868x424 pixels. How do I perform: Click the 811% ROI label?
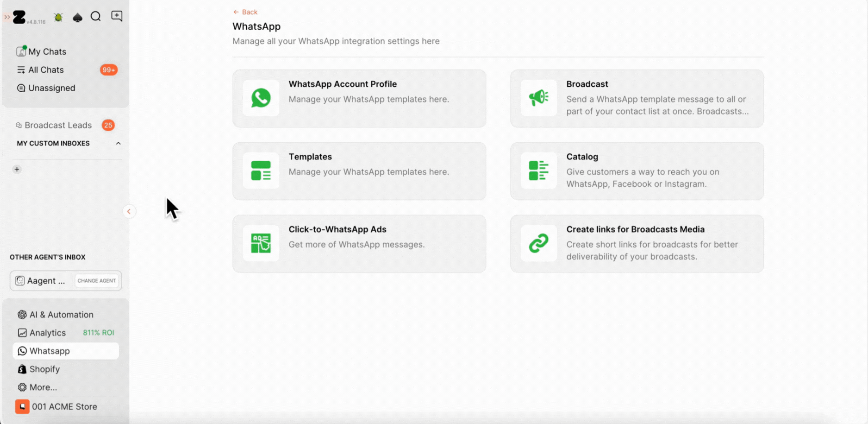(99, 333)
